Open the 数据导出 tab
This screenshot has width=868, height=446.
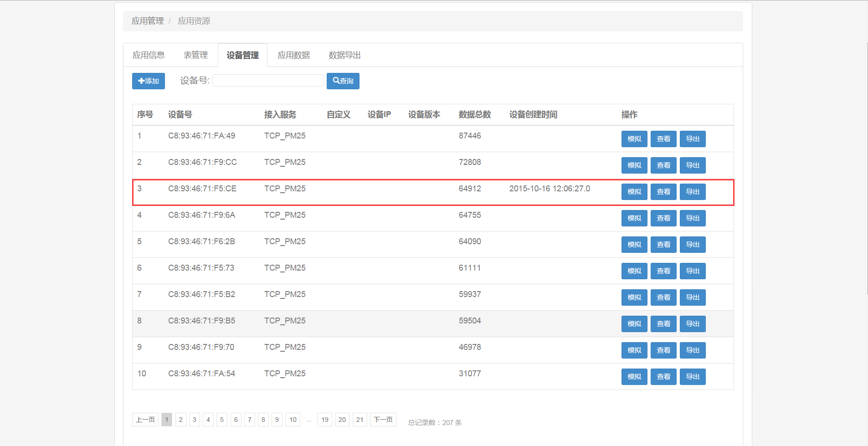(344, 55)
